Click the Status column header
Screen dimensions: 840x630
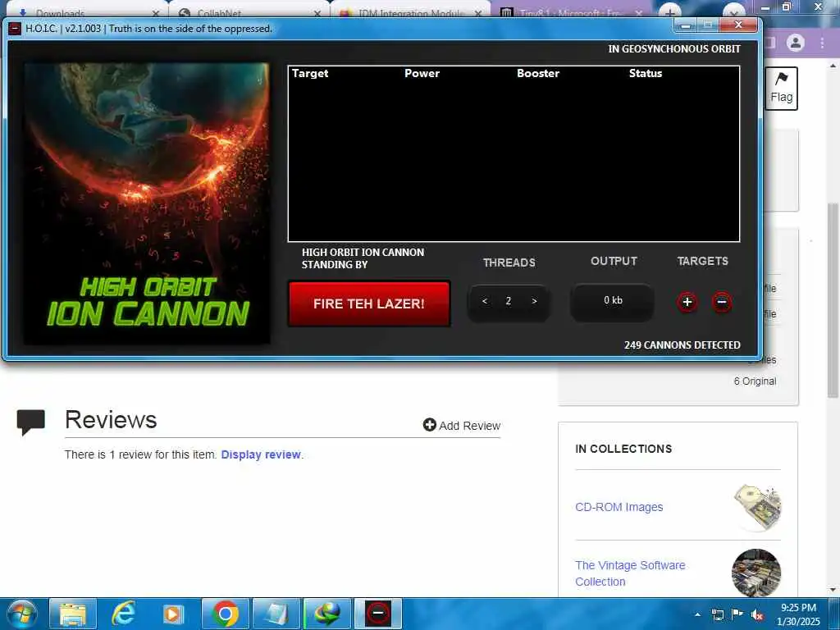pos(646,73)
